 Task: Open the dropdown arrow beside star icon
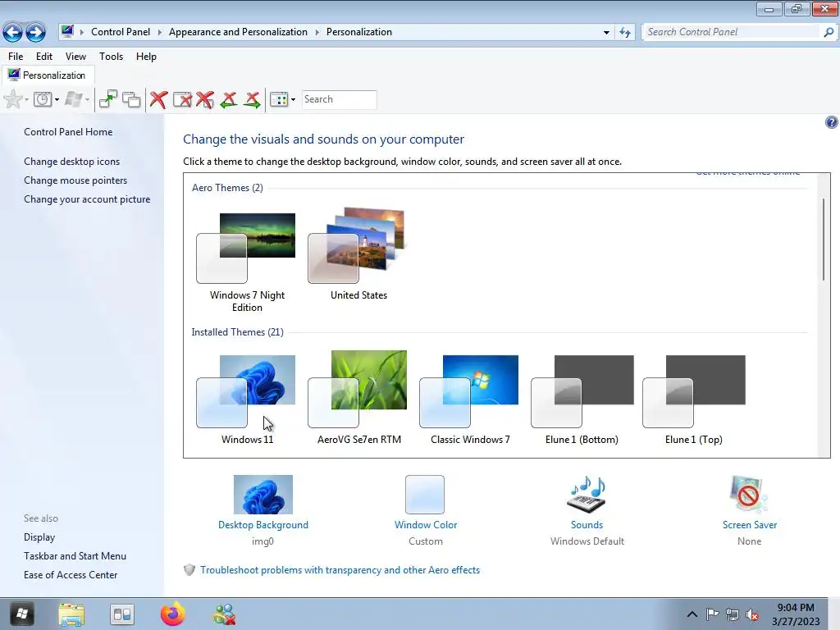[x=26, y=99]
